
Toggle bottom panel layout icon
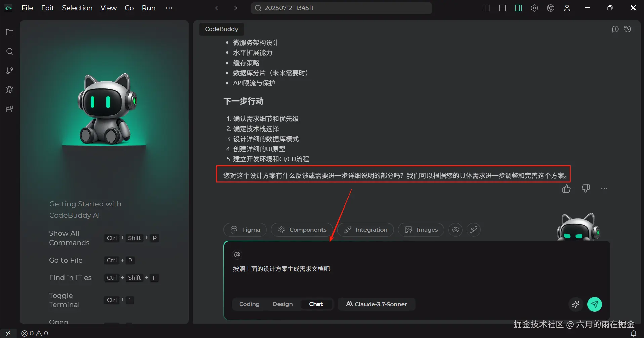tap(502, 8)
